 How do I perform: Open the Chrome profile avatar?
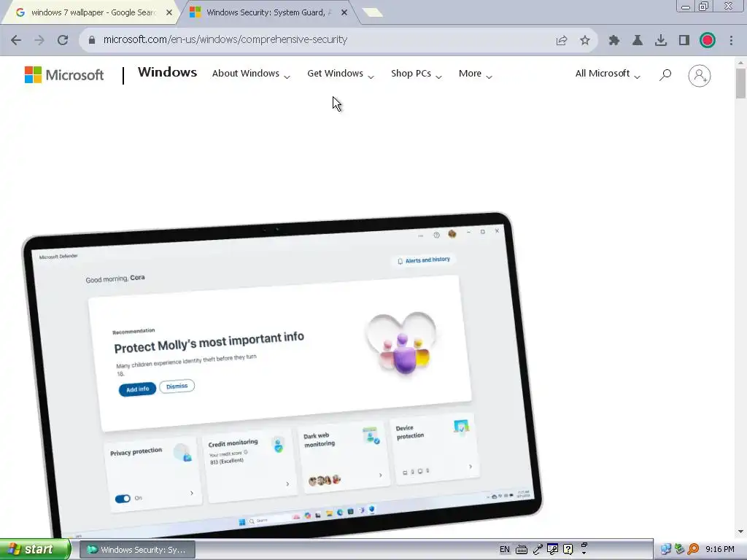click(708, 41)
